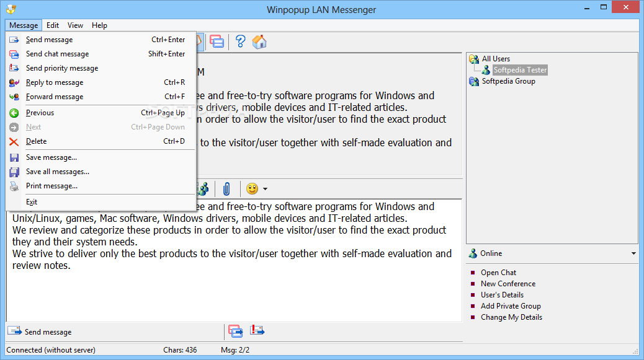Click the New Conference link
Image resolution: width=644 pixels, height=360 pixels.
pyautogui.click(x=508, y=284)
